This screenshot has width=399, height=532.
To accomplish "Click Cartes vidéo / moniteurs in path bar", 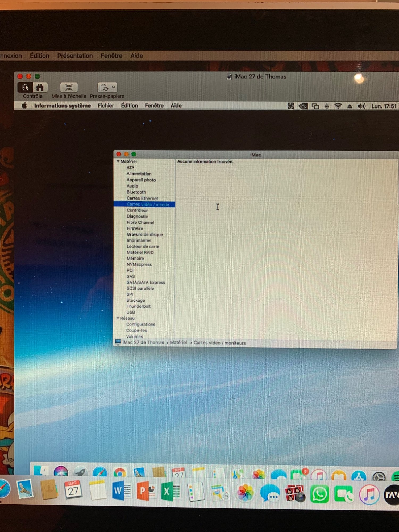I will [x=220, y=343].
